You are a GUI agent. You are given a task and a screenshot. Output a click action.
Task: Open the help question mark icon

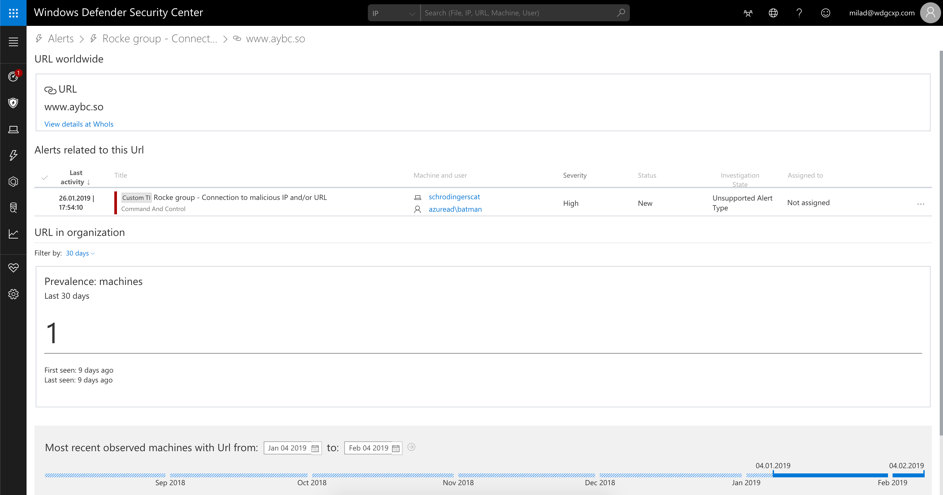(x=799, y=13)
